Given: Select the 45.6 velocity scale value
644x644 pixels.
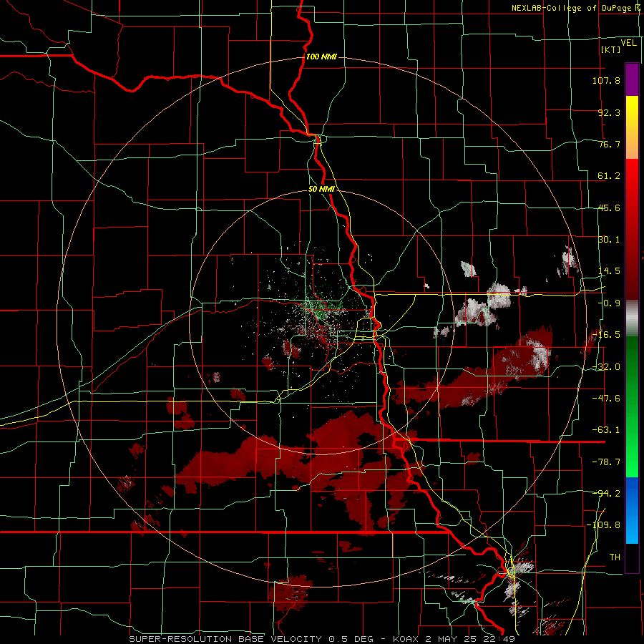Looking at the screenshot, I should click(x=609, y=208).
